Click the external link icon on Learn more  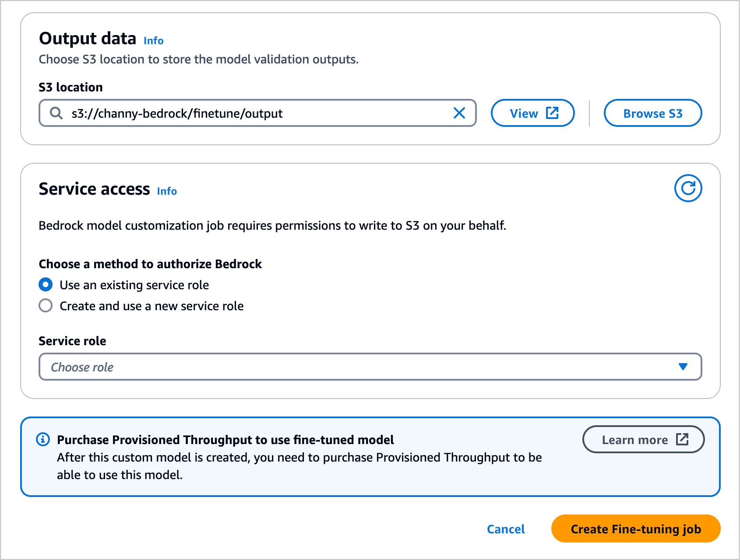point(682,439)
